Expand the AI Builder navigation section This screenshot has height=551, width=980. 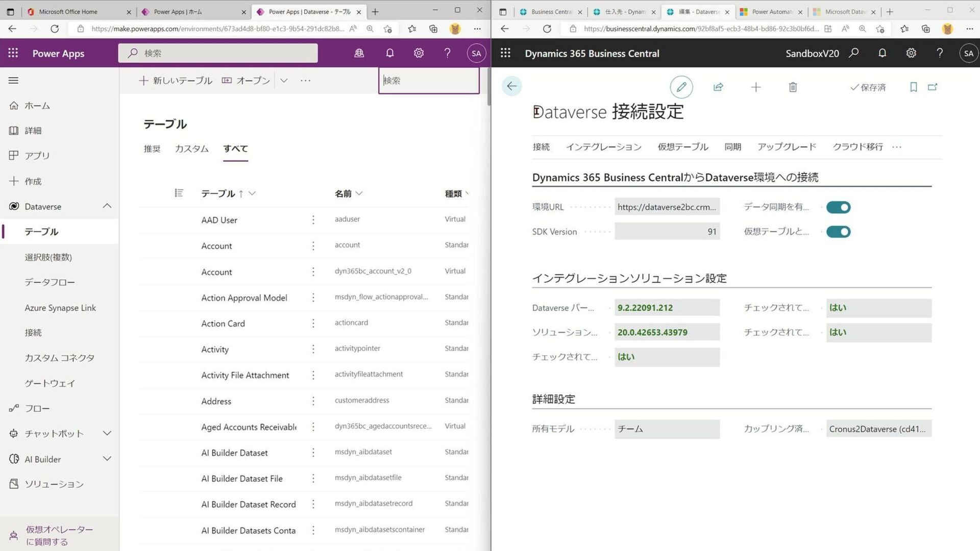[107, 459]
